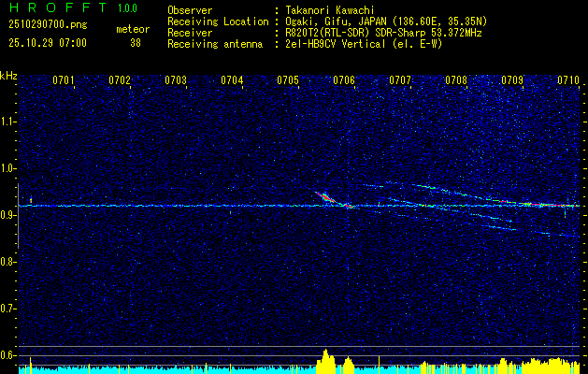Image resolution: width=588 pixels, height=374 pixels.
Task: Click the 0710 time marker
Action: 568,80
